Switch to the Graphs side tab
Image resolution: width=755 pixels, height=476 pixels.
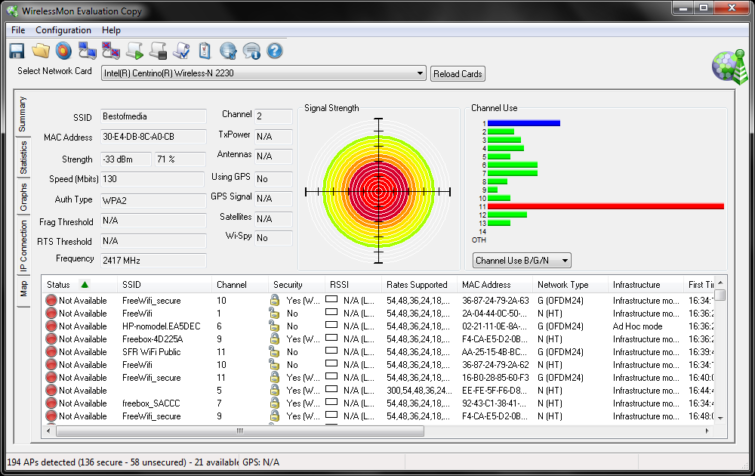23,197
